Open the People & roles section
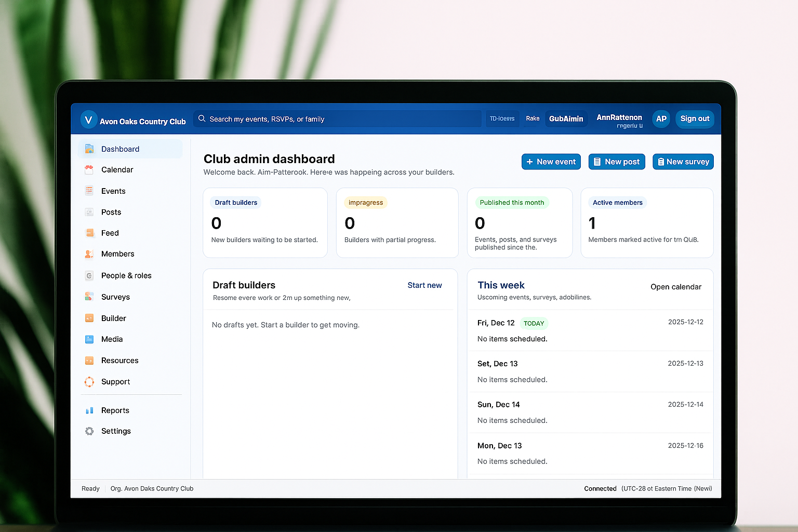The height and width of the screenshot is (532, 798). [126, 275]
